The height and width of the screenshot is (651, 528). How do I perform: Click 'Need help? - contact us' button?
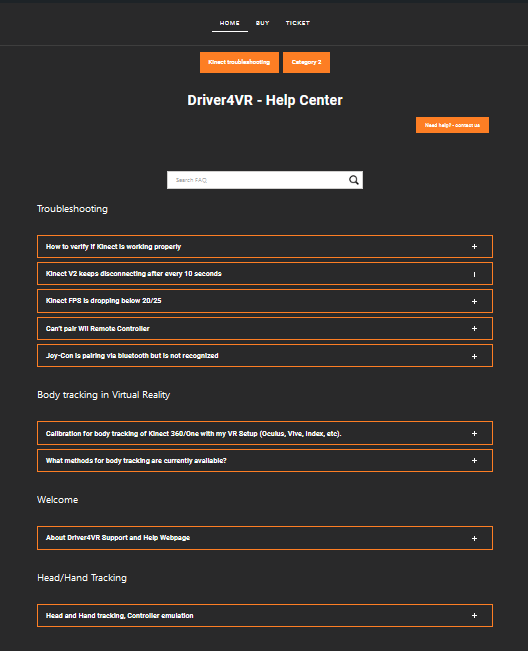(452, 125)
